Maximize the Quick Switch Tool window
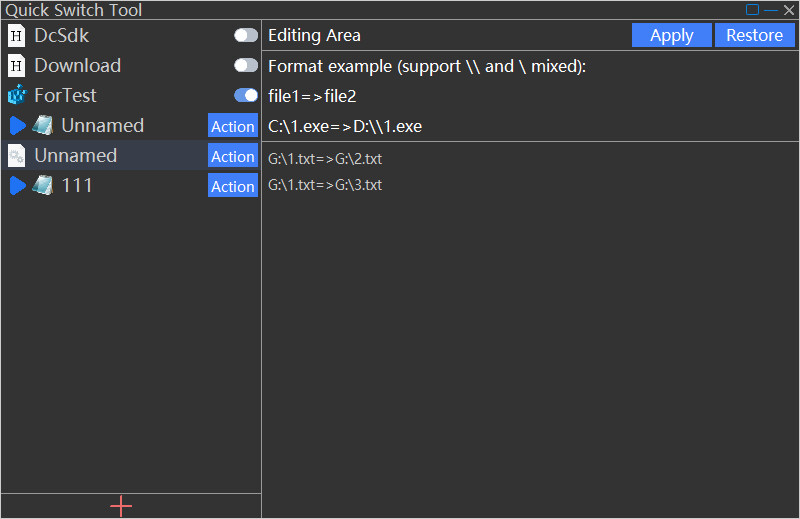 pyautogui.click(x=753, y=10)
